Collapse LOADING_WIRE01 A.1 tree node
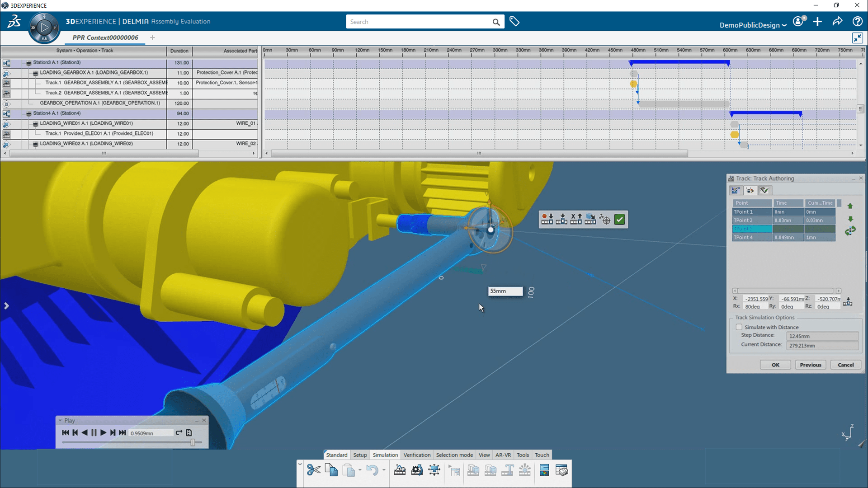 (35, 123)
